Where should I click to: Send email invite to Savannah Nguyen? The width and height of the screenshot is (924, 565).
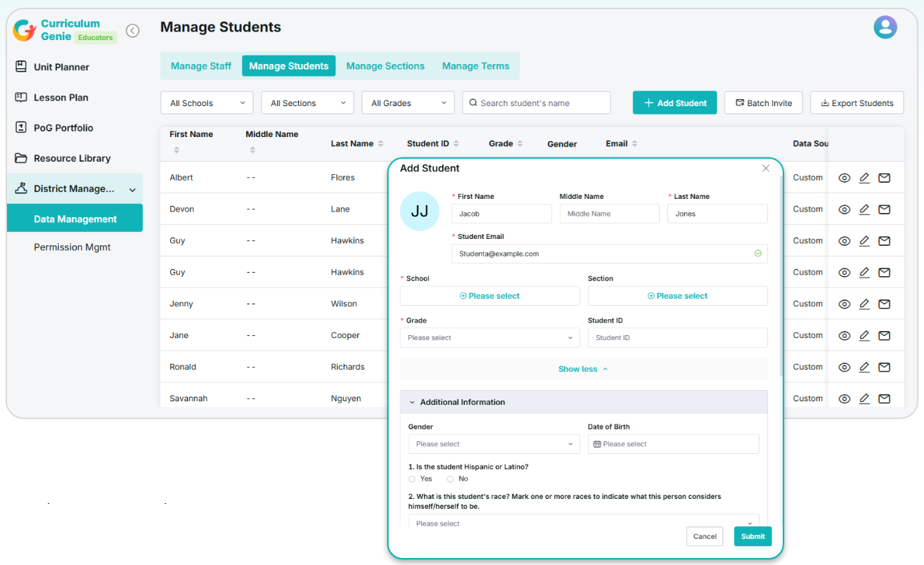click(885, 399)
